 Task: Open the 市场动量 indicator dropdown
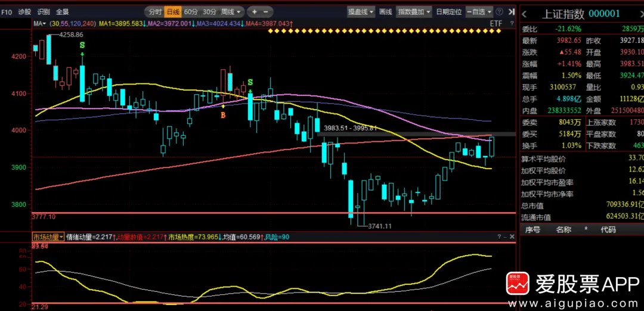tap(48, 237)
